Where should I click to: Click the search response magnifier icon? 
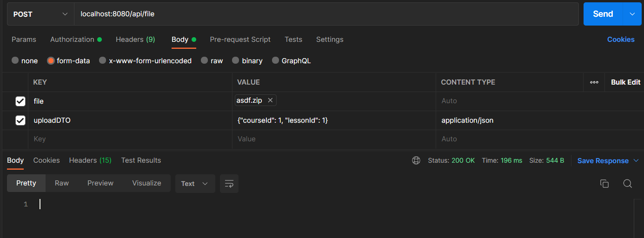pyautogui.click(x=627, y=184)
